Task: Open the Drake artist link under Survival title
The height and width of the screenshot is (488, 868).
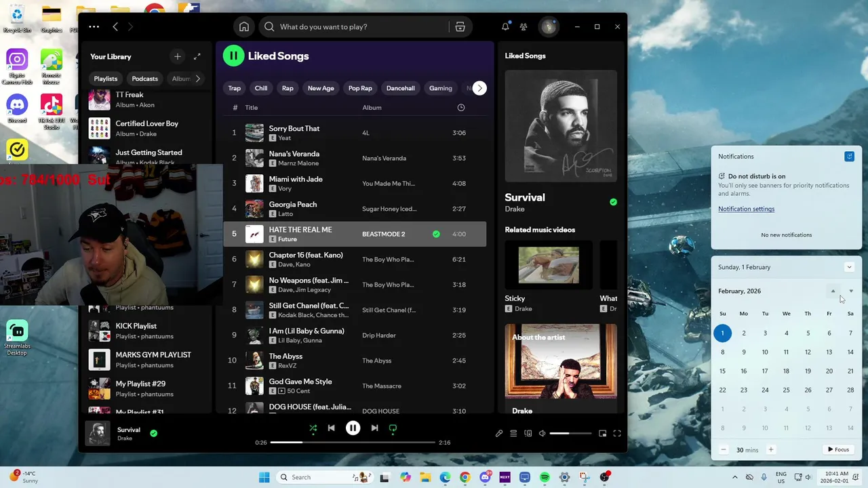Action: pyautogui.click(x=515, y=209)
